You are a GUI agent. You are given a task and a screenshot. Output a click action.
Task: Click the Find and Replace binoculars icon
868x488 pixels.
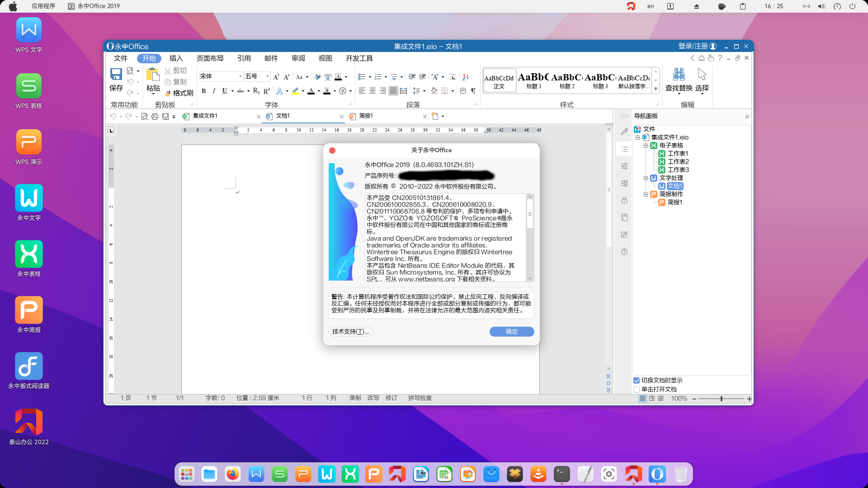tap(679, 74)
